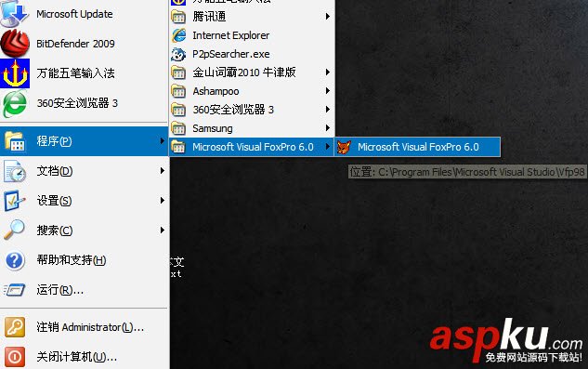Image resolution: width=588 pixels, height=369 pixels.
Task: Open Microsoft Visual FoxPro 6.0 folder
Action: 252,147
